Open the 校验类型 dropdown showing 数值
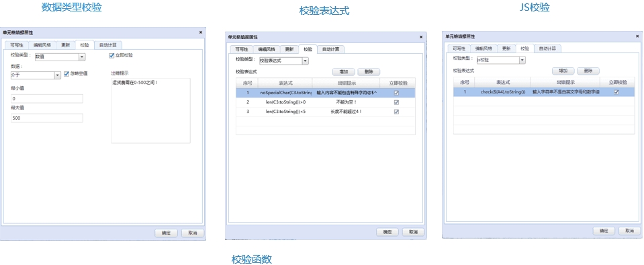The width and height of the screenshot is (644, 265). pos(82,57)
